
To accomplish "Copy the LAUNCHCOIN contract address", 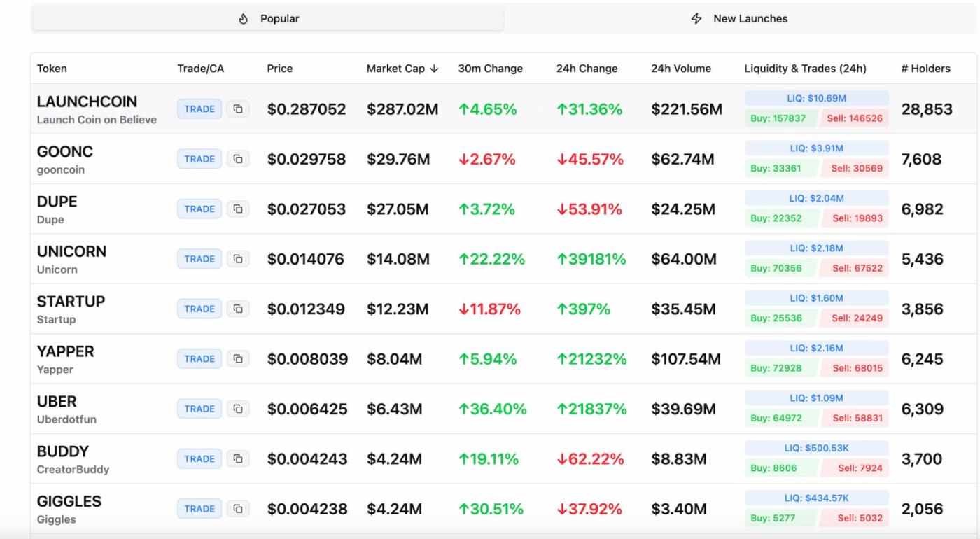I will (238, 109).
